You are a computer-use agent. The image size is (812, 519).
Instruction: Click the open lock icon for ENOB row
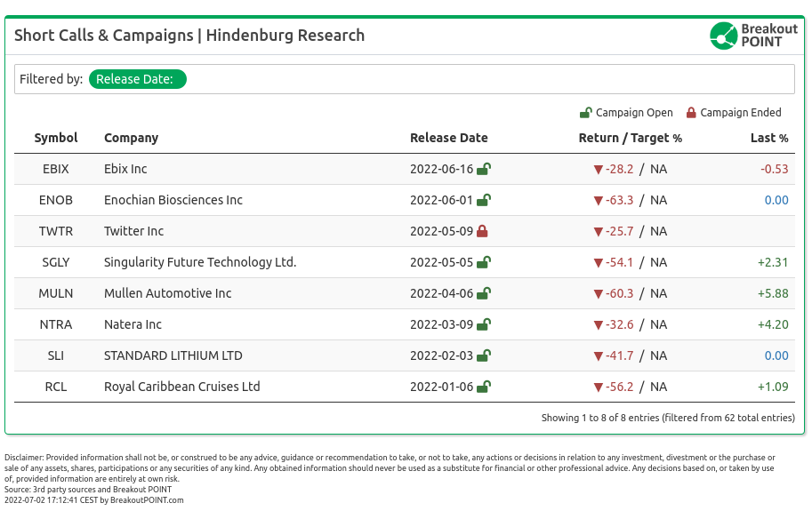(x=484, y=200)
